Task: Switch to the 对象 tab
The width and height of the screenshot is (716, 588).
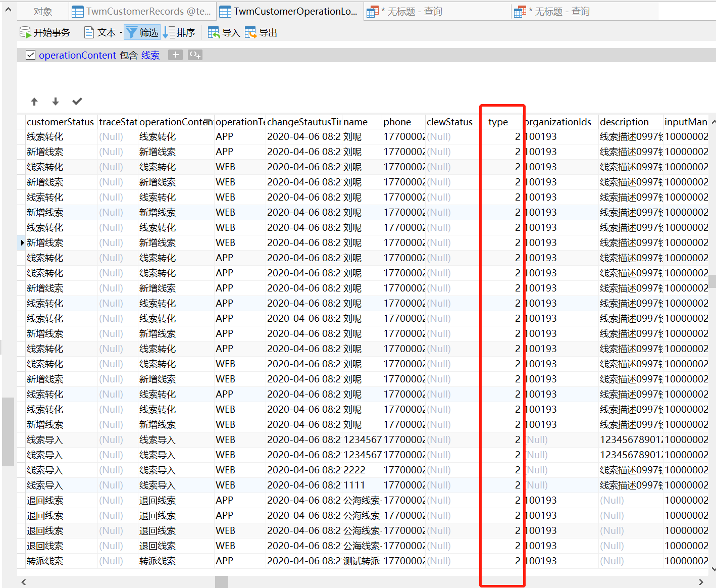Action: coord(43,11)
